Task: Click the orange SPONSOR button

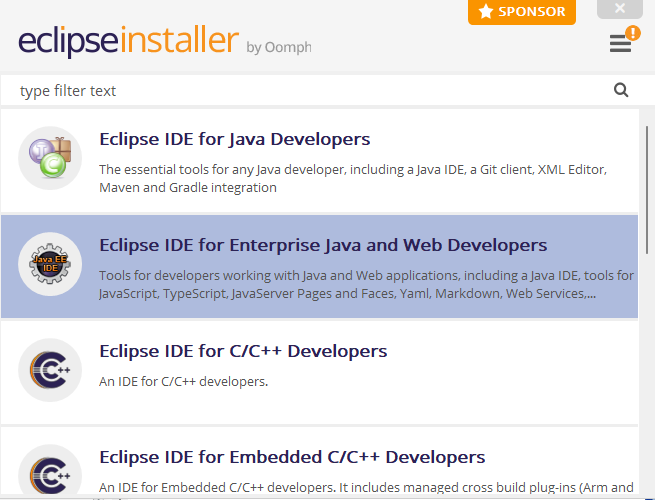Action: click(522, 12)
